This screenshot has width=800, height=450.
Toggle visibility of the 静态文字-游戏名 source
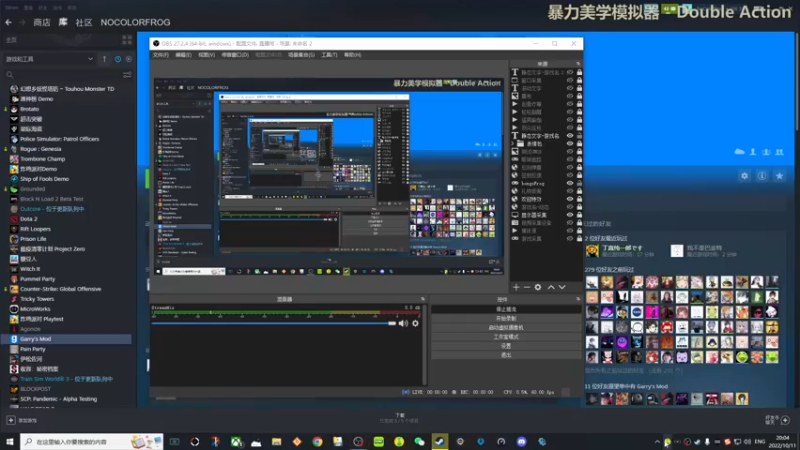pyautogui.click(x=570, y=136)
